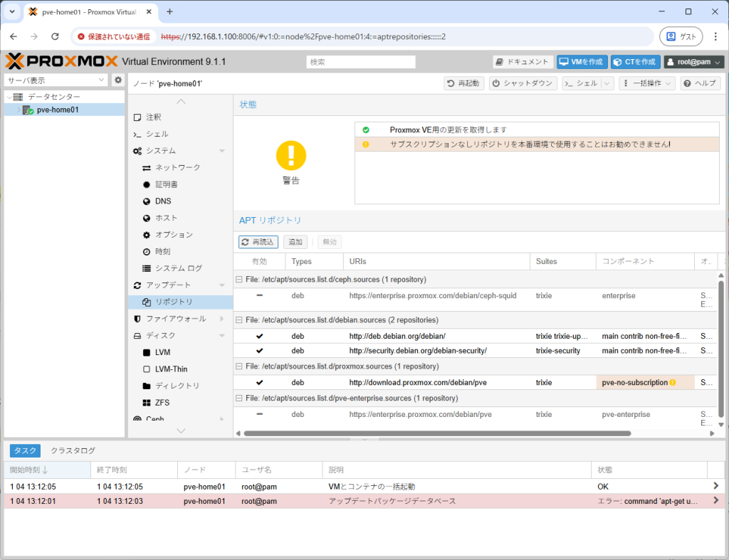Click the 検索 search field at top
The image size is (729, 560).
point(360,61)
